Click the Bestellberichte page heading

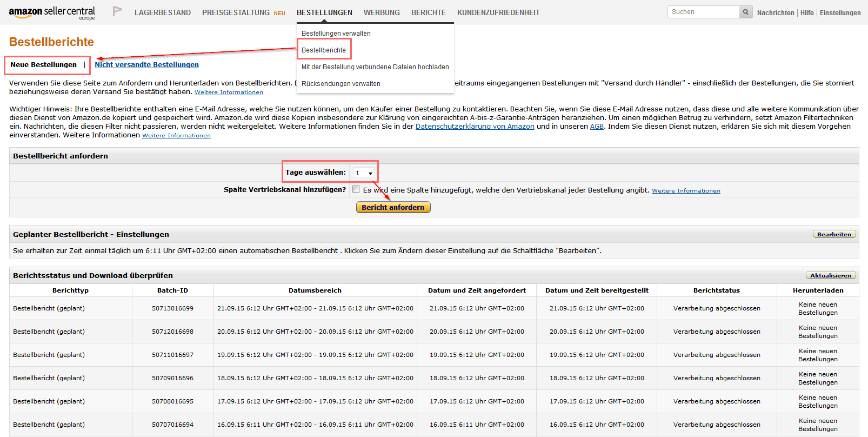point(51,42)
